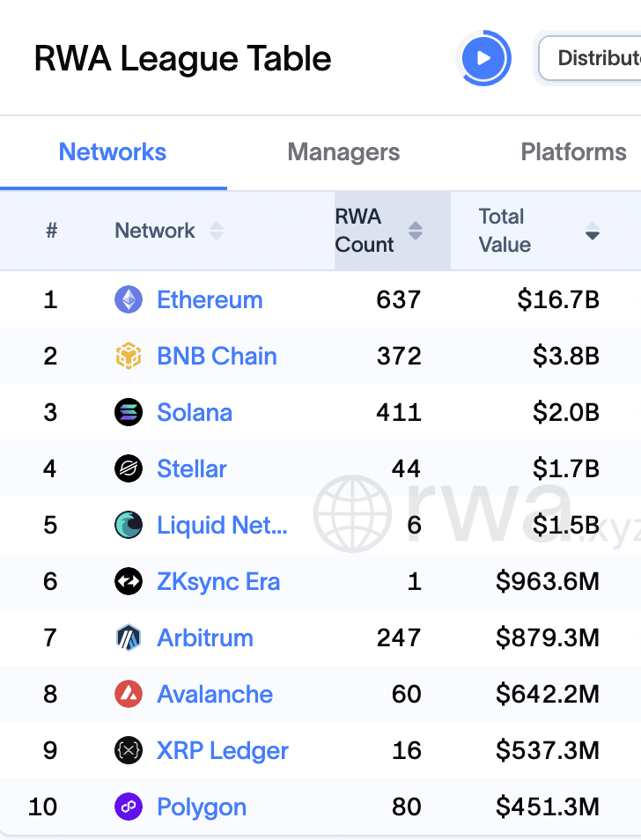Open the Ethereum network page link
The height and width of the screenshot is (840, 641).
point(209,299)
